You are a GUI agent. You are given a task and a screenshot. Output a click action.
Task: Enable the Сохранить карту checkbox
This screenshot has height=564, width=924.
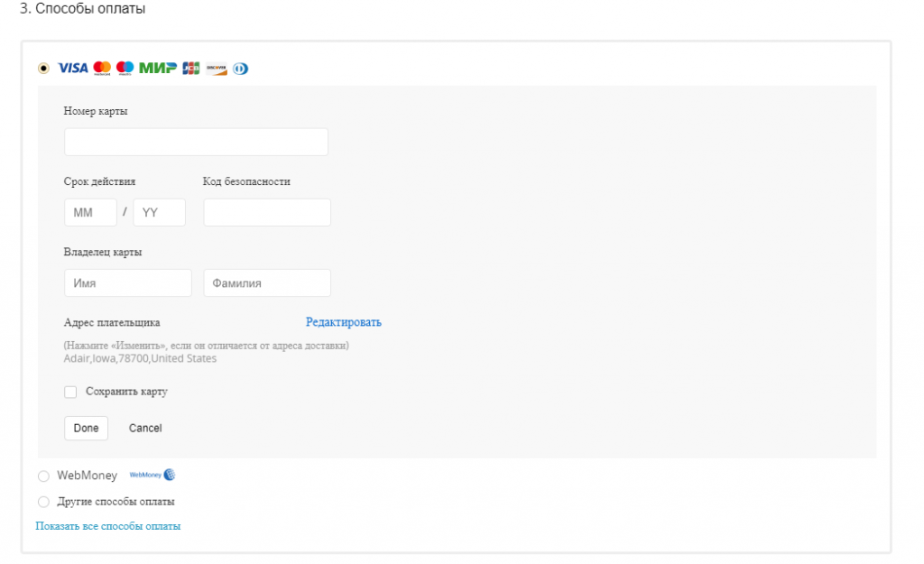70,393
